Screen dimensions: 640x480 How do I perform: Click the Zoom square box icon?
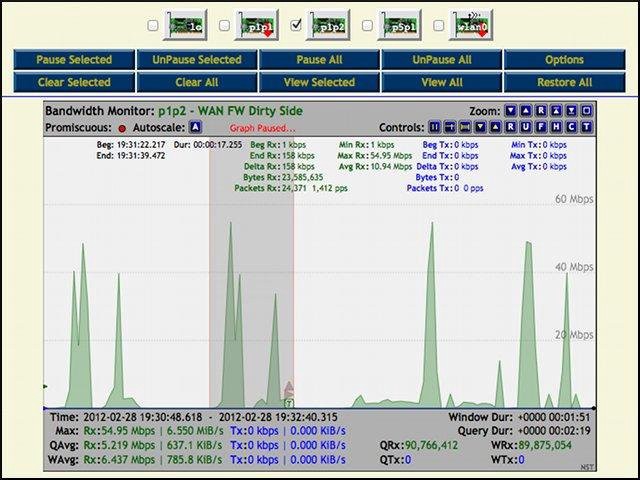586,111
